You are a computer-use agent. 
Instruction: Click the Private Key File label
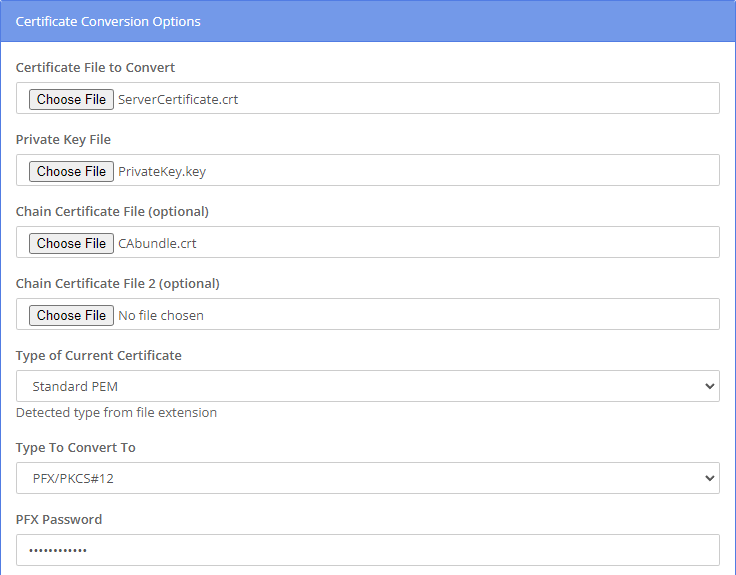(x=63, y=139)
